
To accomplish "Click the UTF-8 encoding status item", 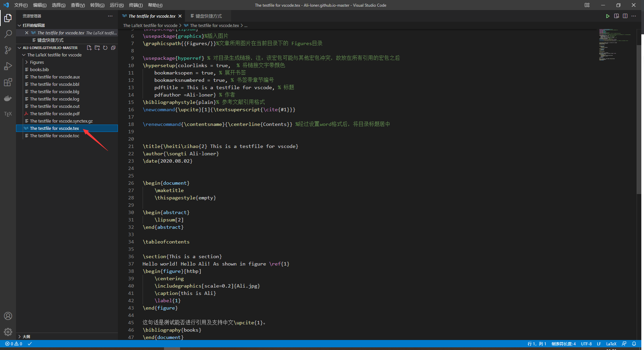I will coord(586,344).
